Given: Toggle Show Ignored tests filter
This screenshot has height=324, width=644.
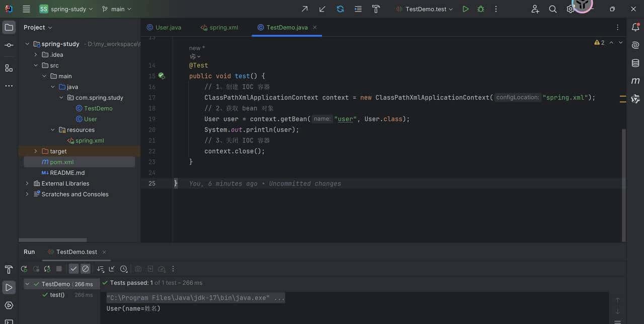Looking at the screenshot, I should (x=86, y=269).
